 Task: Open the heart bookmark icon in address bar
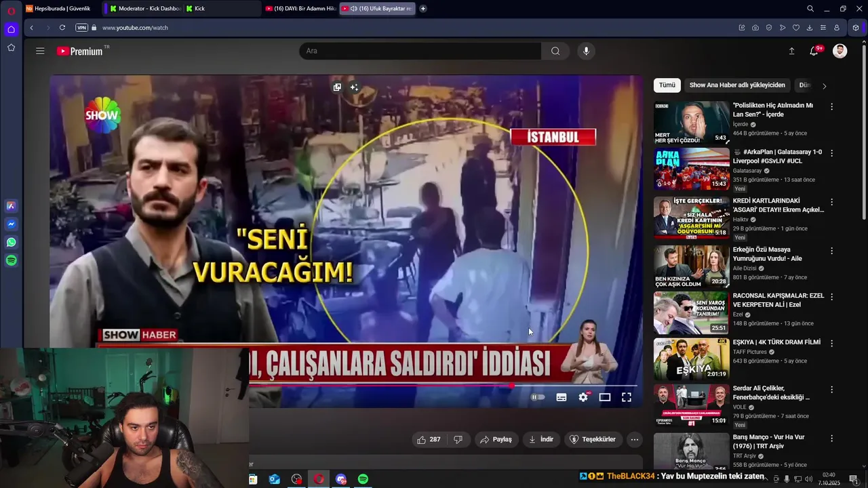coord(796,28)
